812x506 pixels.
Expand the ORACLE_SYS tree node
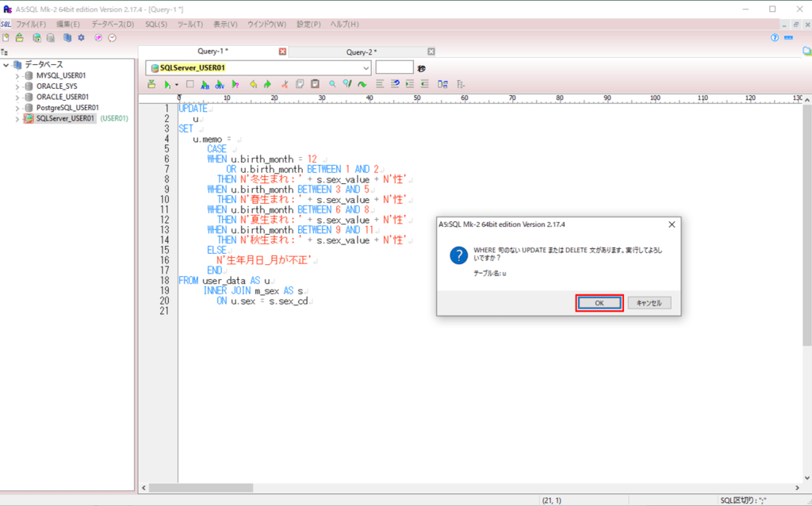[x=17, y=86]
